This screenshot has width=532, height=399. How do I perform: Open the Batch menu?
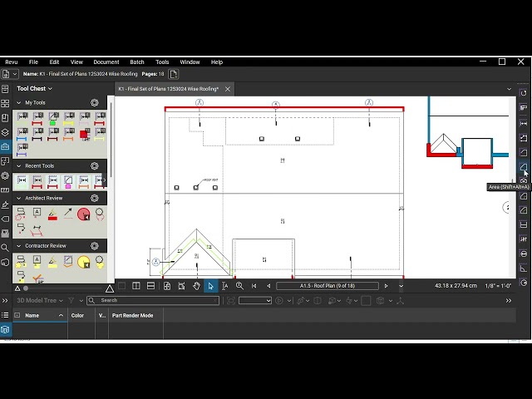(x=137, y=62)
